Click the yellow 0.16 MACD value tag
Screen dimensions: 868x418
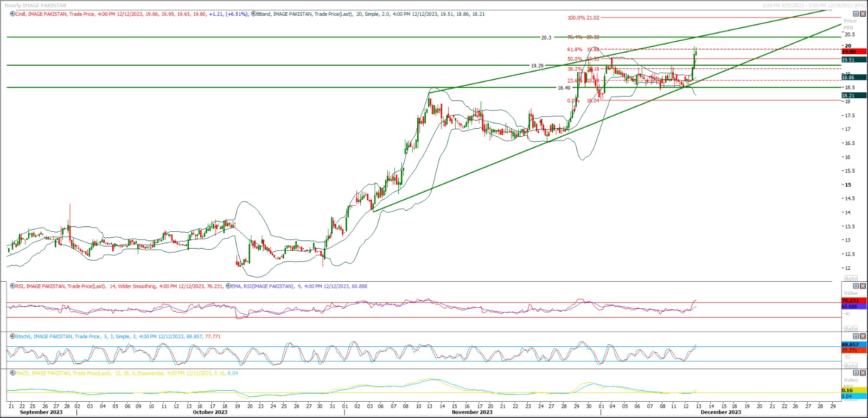pyautogui.click(x=853, y=390)
